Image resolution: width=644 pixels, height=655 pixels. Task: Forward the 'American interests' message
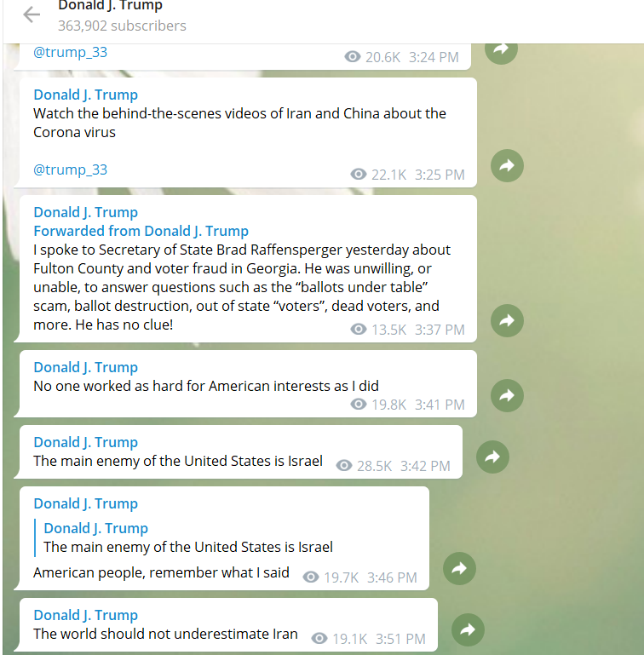[x=507, y=395]
